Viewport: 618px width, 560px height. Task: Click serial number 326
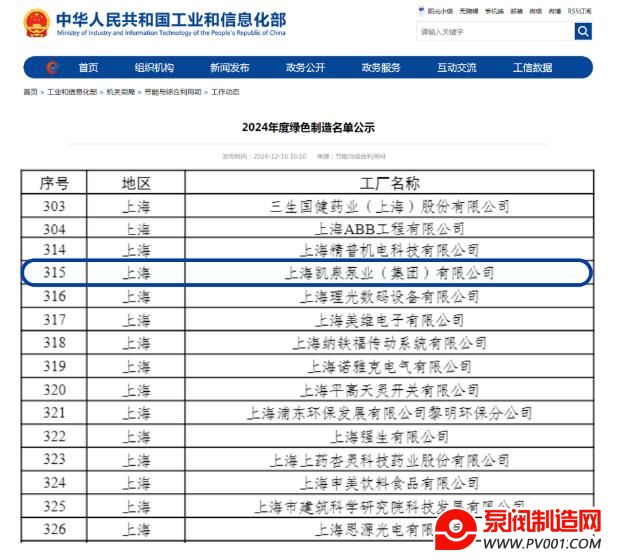tap(54, 529)
